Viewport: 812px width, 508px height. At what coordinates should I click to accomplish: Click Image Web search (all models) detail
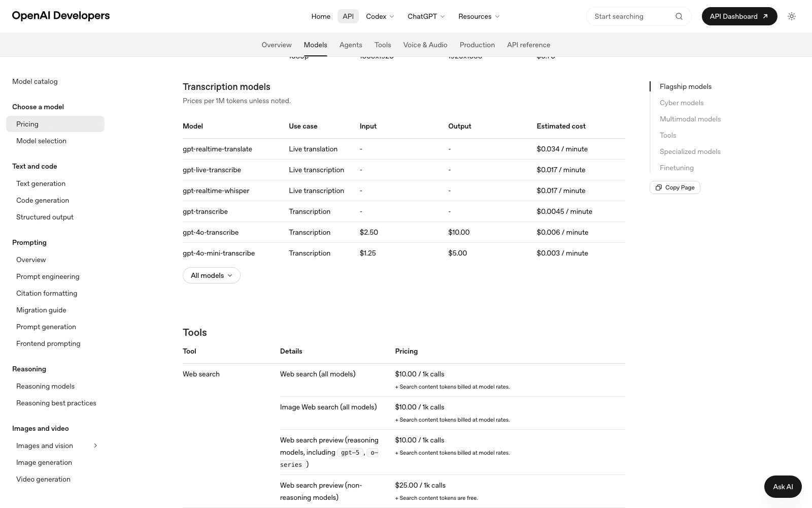328,407
